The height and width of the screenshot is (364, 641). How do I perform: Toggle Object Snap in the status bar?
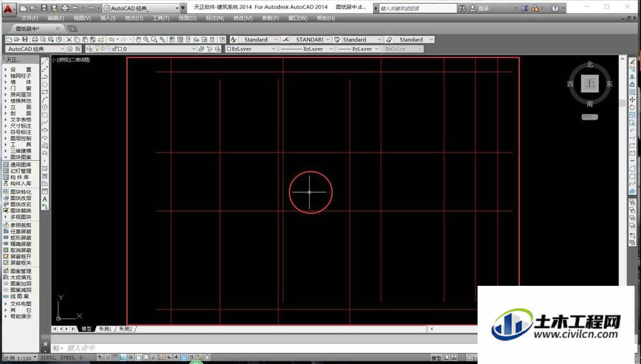pyautogui.click(x=138, y=358)
